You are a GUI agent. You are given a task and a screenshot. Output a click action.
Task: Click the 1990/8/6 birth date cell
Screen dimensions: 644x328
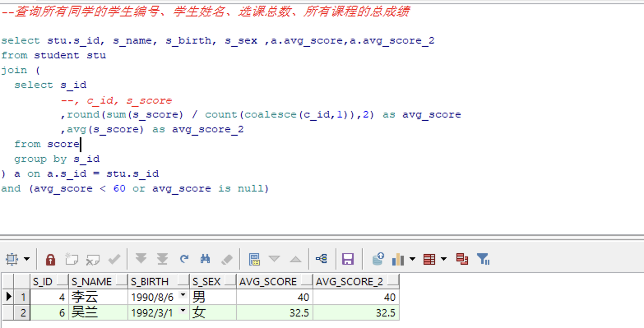(159, 297)
